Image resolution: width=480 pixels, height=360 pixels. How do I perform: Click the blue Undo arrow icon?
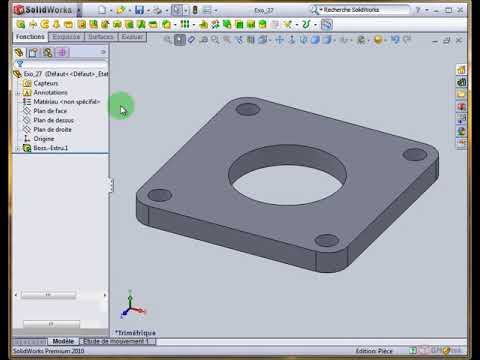(395, 40)
